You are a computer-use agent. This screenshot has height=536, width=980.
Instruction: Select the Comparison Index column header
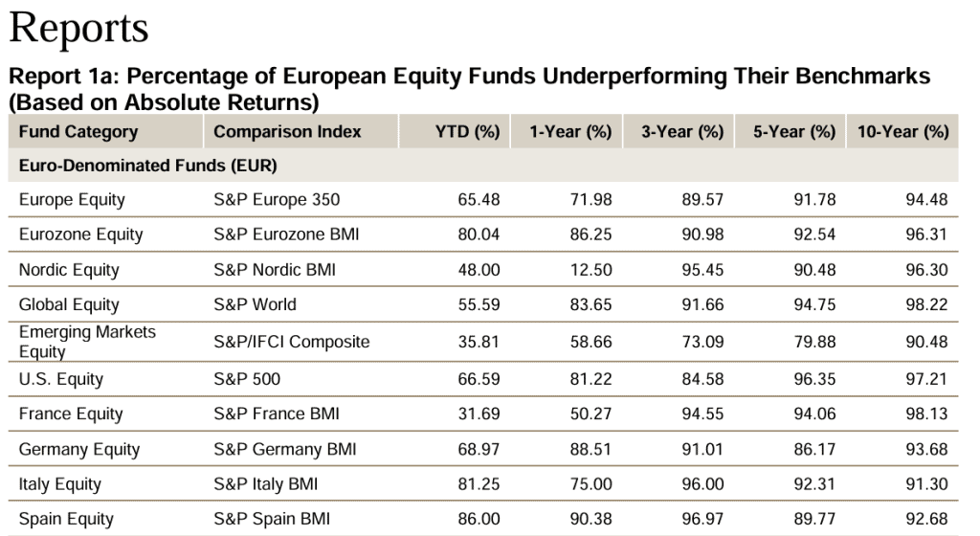tap(287, 132)
